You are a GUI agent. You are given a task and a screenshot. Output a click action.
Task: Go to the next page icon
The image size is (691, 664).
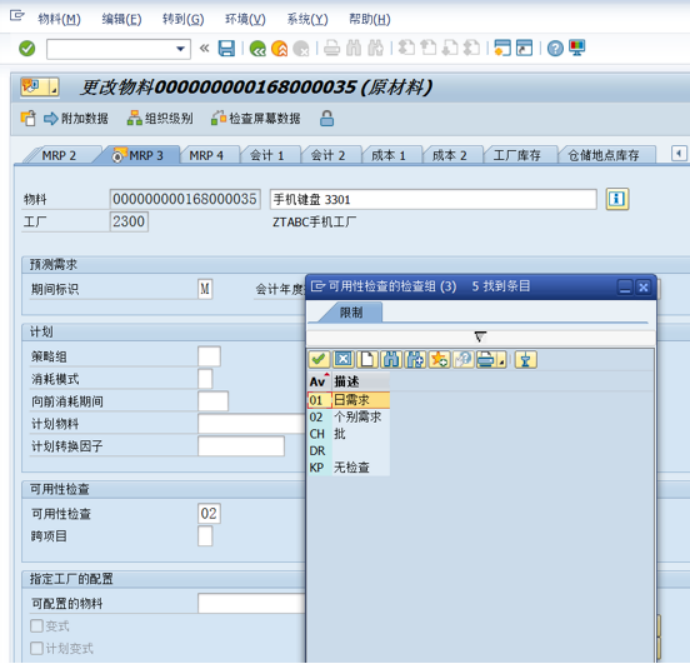tap(450, 48)
